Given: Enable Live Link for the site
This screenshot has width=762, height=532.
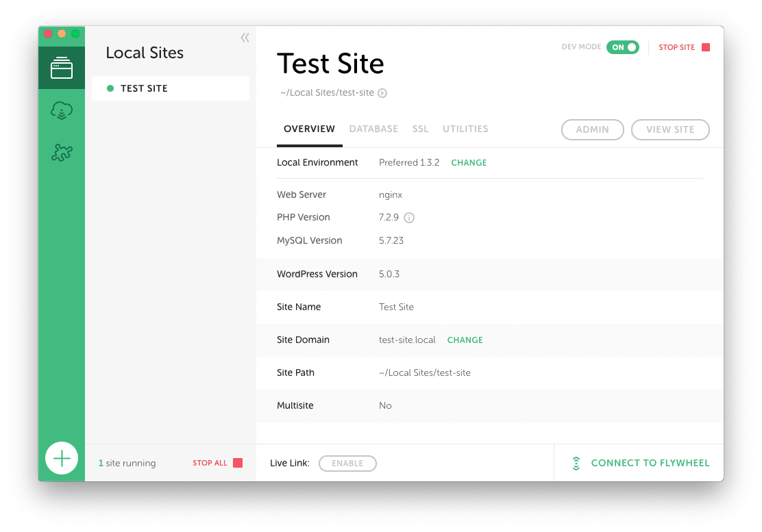Looking at the screenshot, I should click(x=347, y=463).
